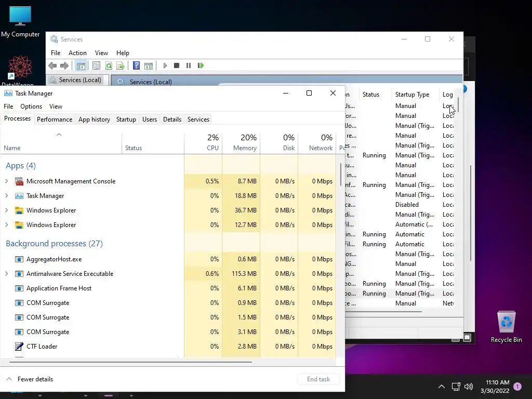Viewport: 532px width, 399px height.
Task: Select the Processes tab
Action: click(x=17, y=119)
